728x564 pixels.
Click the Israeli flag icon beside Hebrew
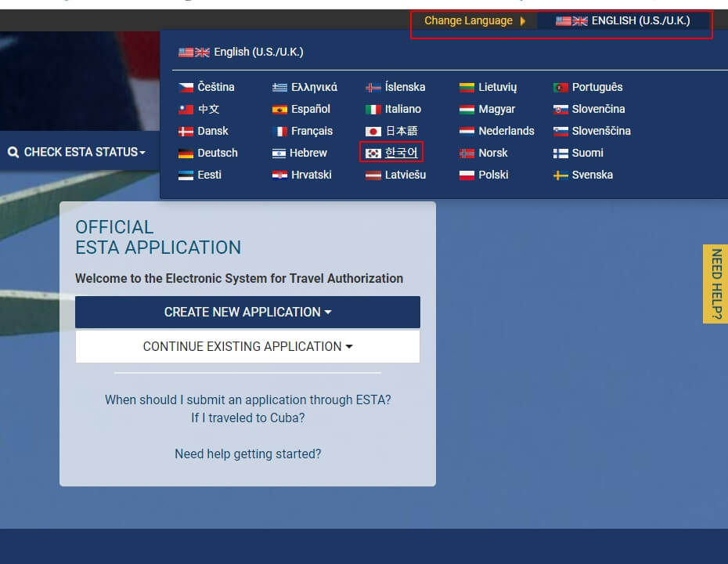279,154
